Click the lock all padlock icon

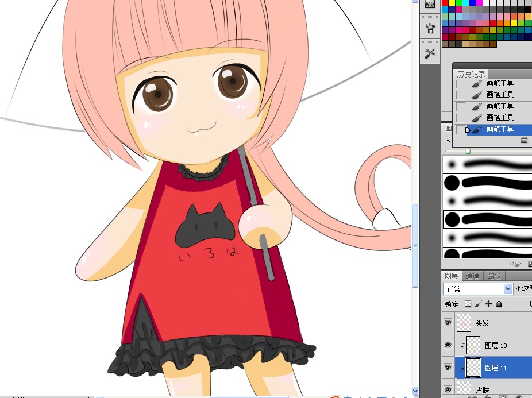(x=499, y=304)
